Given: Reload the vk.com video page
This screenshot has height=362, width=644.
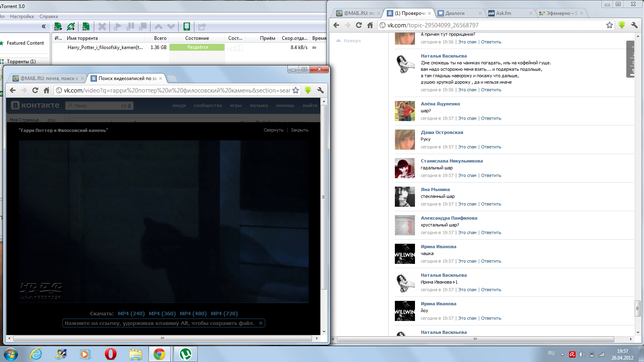Looking at the screenshot, I should (x=35, y=90).
